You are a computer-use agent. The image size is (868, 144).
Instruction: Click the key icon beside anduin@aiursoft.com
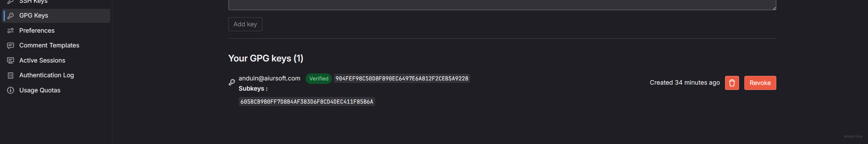tap(232, 82)
